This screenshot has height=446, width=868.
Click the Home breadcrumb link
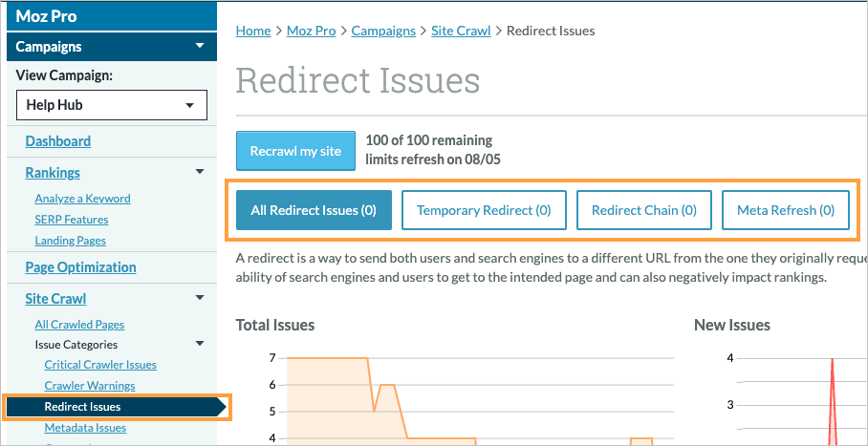click(253, 31)
